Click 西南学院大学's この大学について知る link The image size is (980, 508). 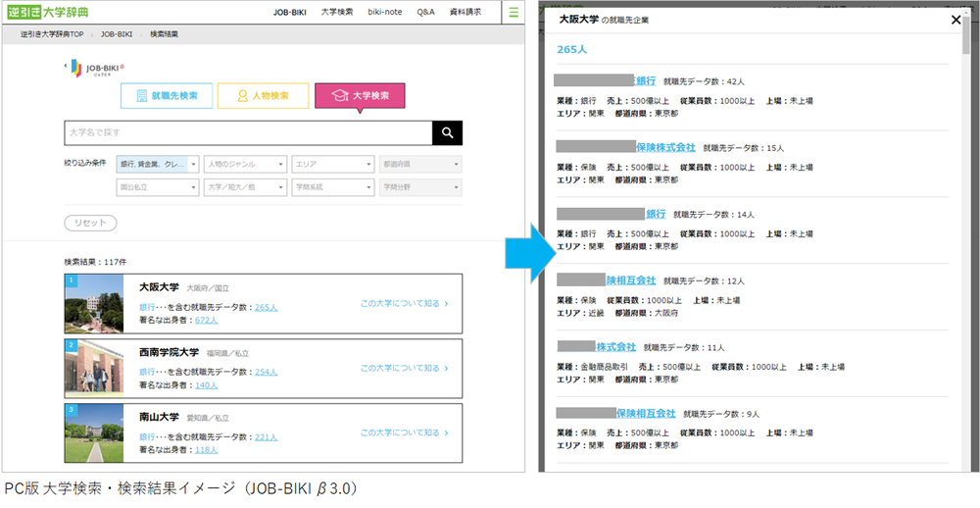tap(405, 369)
